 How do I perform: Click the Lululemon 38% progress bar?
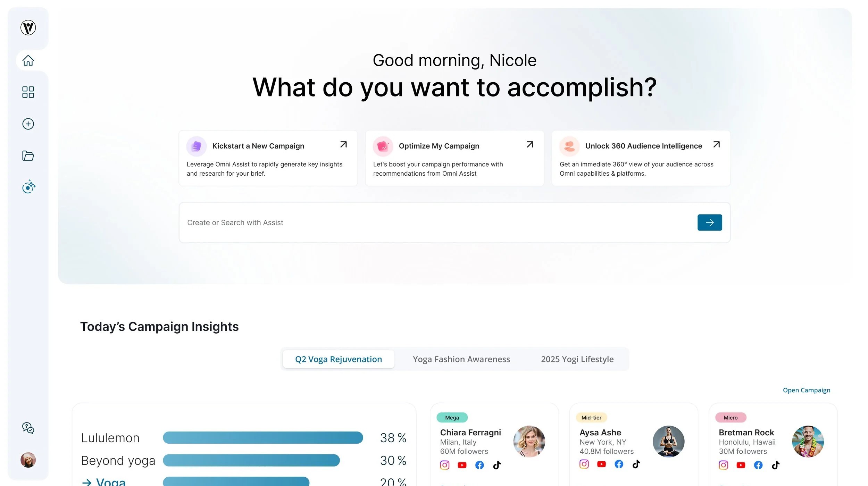click(x=262, y=437)
